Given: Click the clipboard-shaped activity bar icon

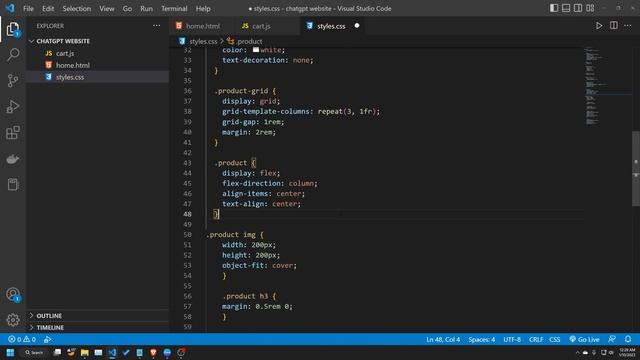Looking at the screenshot, I should tap(13, 184).
